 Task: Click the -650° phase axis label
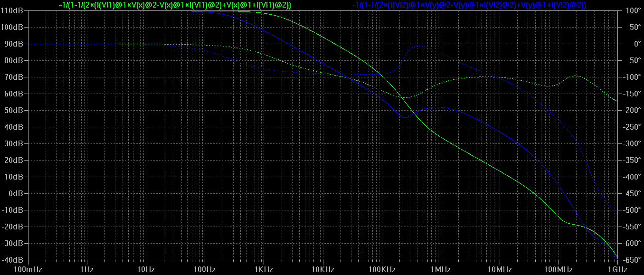click(632, 260)
